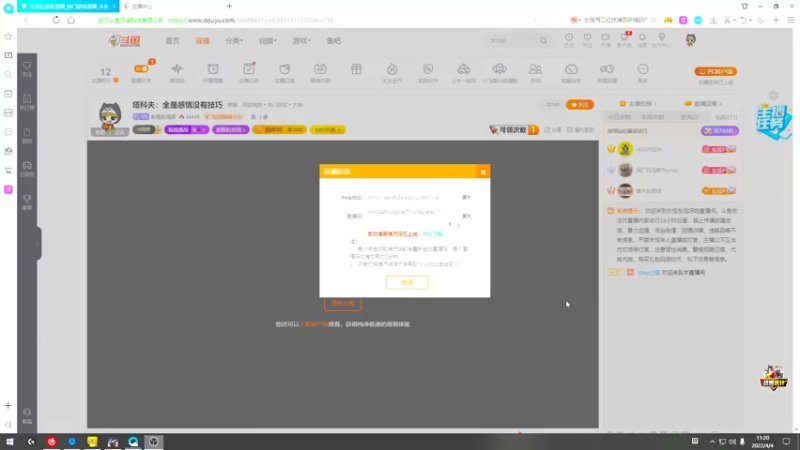Viewport: 800px width, 450px height.
Task: Switch to 本周点数 tab
Action: coord(653,117)
